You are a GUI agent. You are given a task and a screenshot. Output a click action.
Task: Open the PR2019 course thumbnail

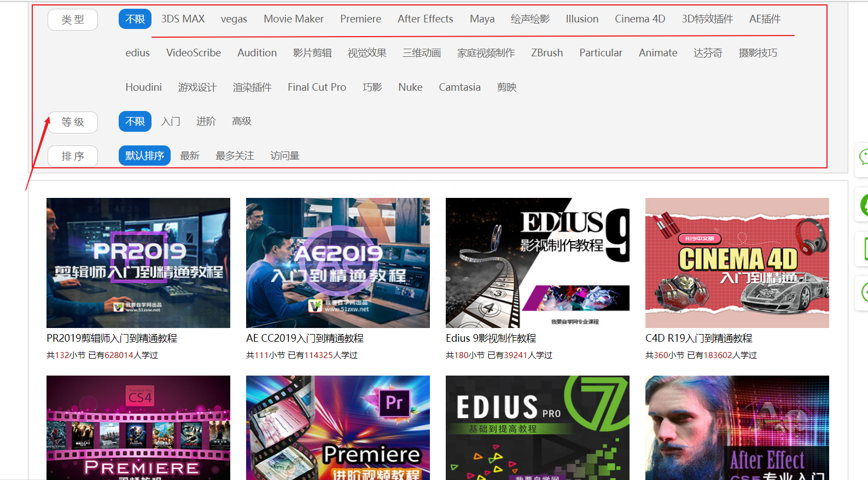[x=138, y=263]
